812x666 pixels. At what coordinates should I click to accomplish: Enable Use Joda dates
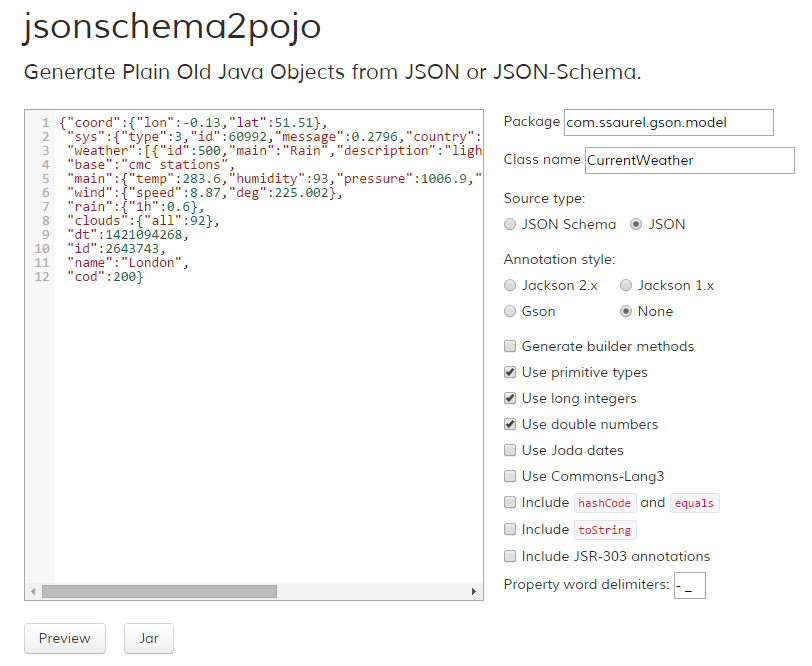pyautogui.click(x=510, y=449)
